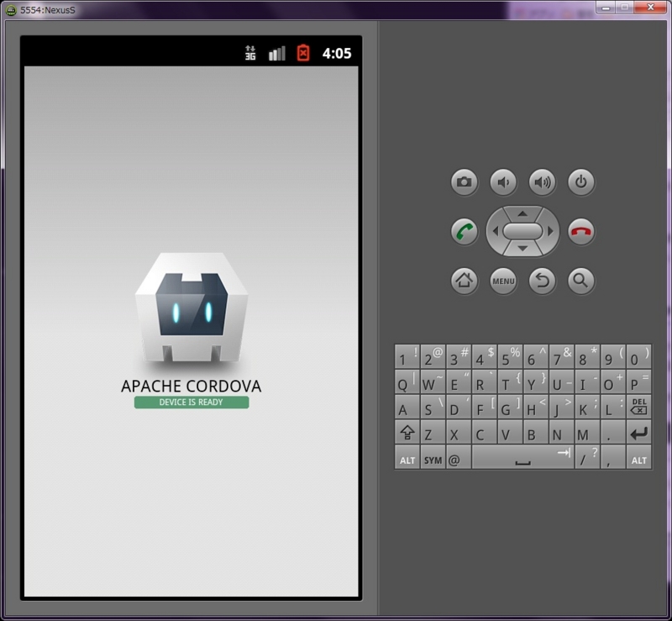Click the red end call button
The image size is (672, 621).
[581, 232]
